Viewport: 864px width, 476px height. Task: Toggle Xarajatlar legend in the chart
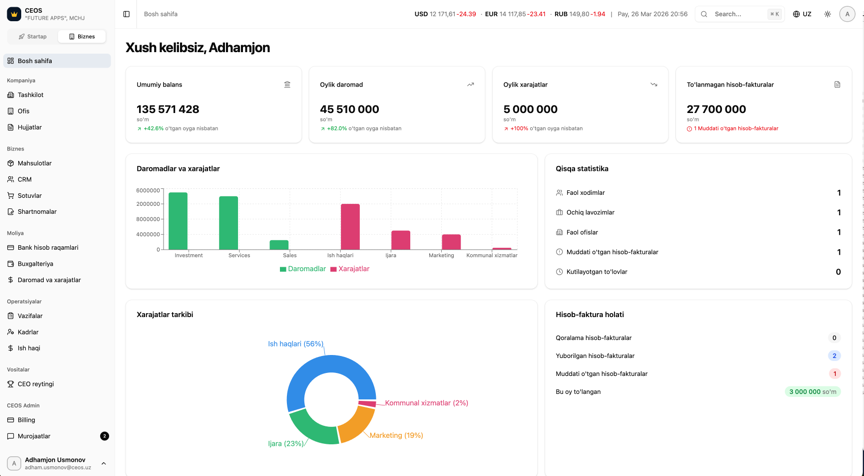point(349,269)
